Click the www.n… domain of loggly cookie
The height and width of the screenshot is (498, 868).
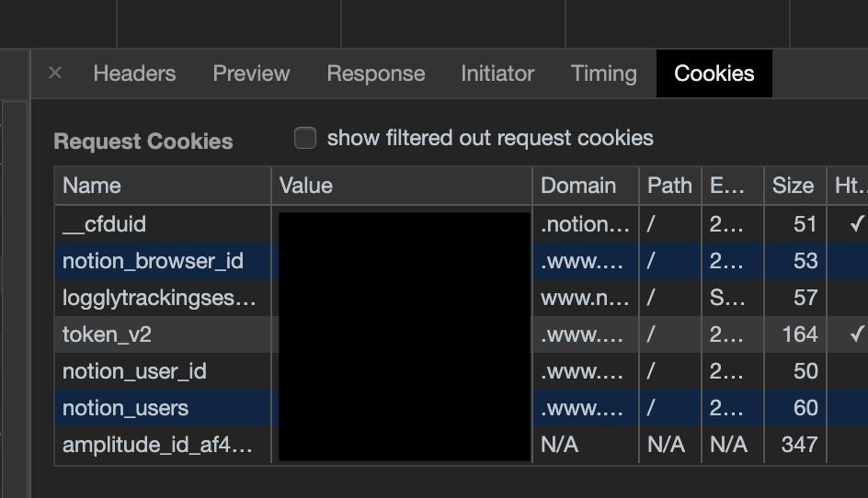click(585, 298)
